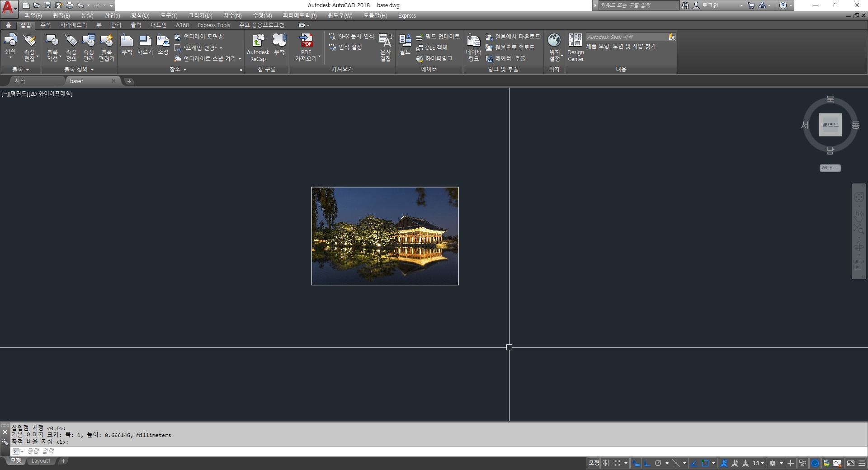Click the New drawing quick-access icon
Image resolution: width=868 pixels, height=470 pixels.
pos(26,5)
